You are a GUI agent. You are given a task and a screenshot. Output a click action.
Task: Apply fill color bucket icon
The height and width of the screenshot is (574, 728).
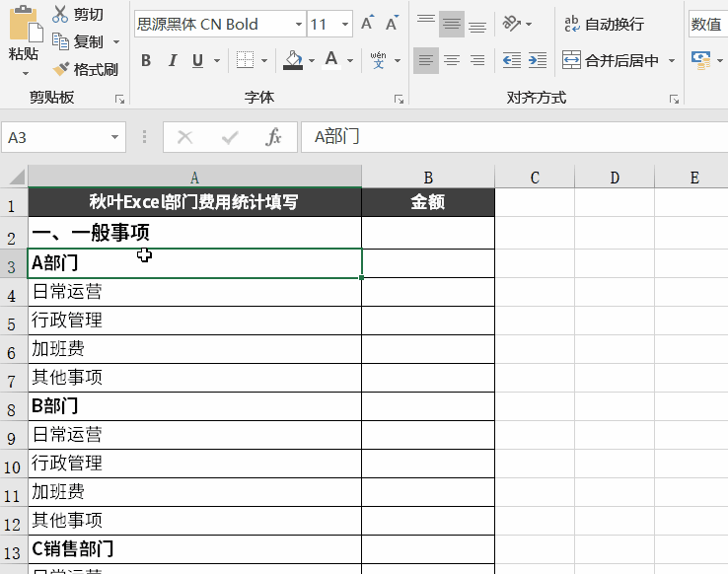pos(293,60)
